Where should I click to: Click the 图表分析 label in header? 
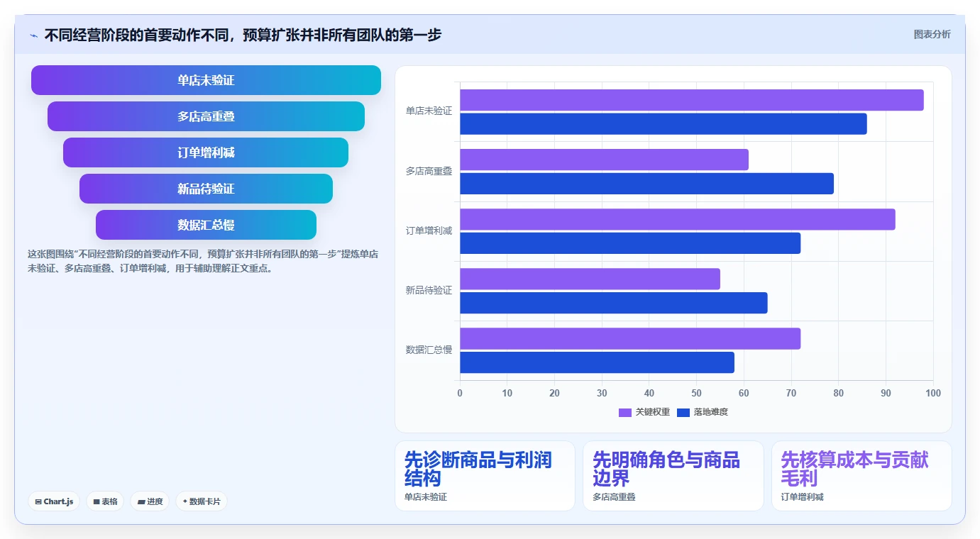click(x=932, y=34)
